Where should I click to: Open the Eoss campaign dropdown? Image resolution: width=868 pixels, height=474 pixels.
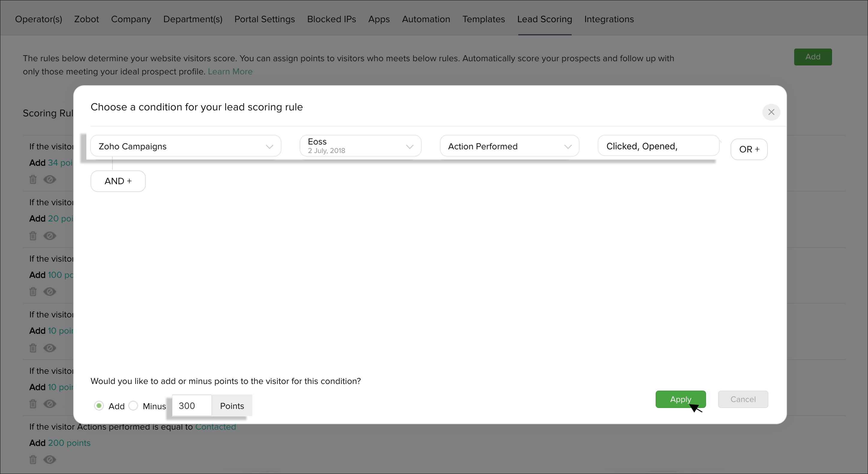360,146
